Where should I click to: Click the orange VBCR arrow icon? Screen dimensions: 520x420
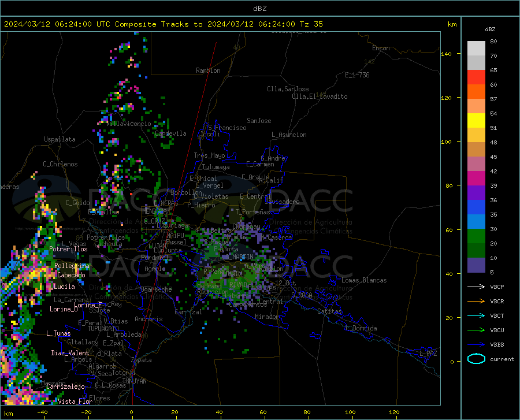(476, 302)
